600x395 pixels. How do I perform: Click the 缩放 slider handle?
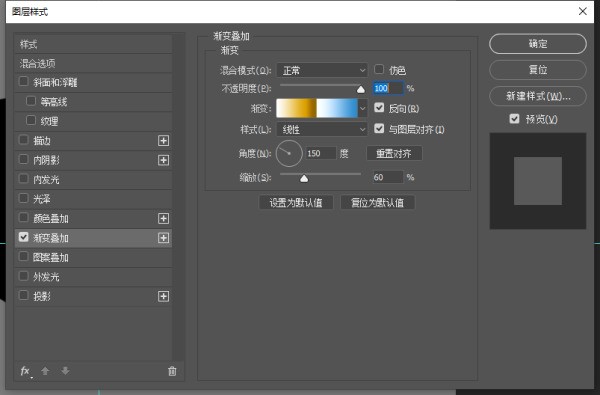click(x=304, y=178)
